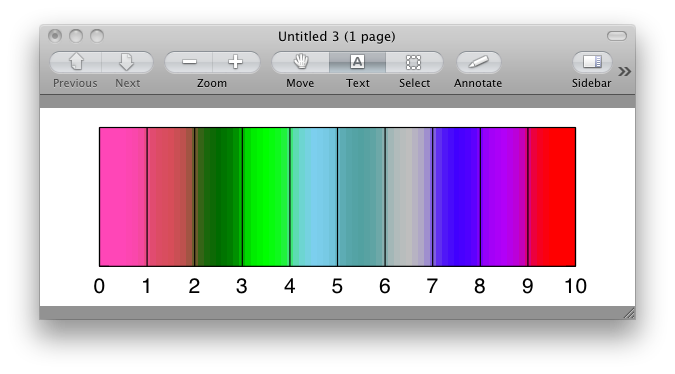The width and height of the screenshot is (675, 374).
Task: Click the teal band 5 to 6
Action: [361, 197]
